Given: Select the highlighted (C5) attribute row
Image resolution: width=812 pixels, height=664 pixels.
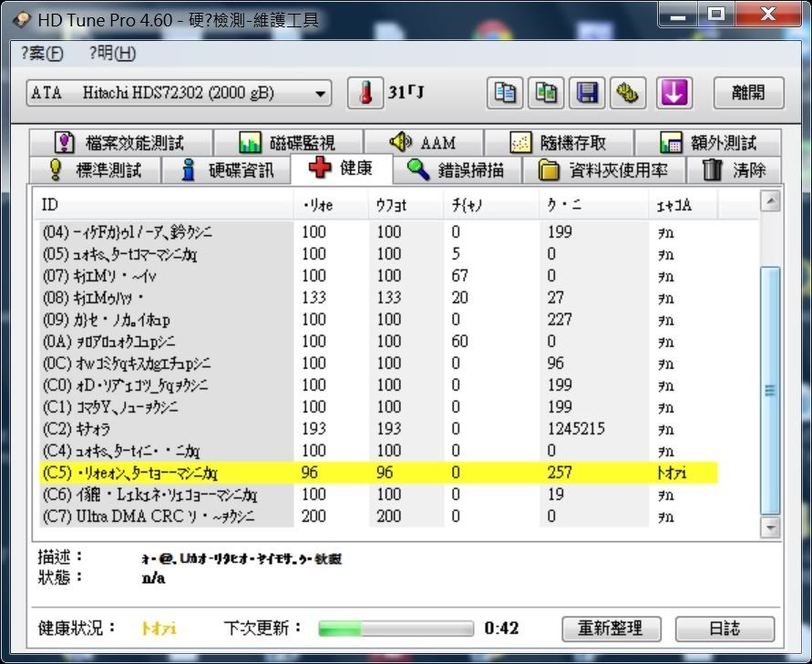Looking at the screenshot, I should [378, 473].
